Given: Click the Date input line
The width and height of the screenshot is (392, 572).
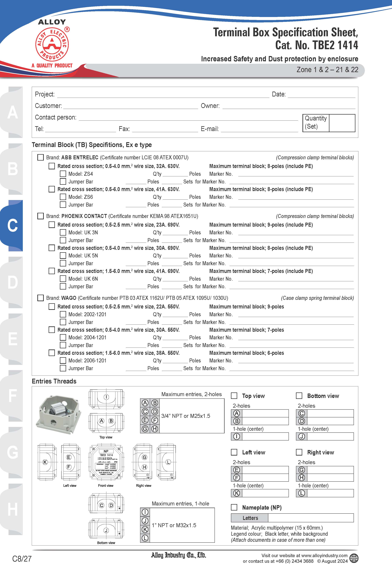Looking at the screenshot, I should point(322,95).
